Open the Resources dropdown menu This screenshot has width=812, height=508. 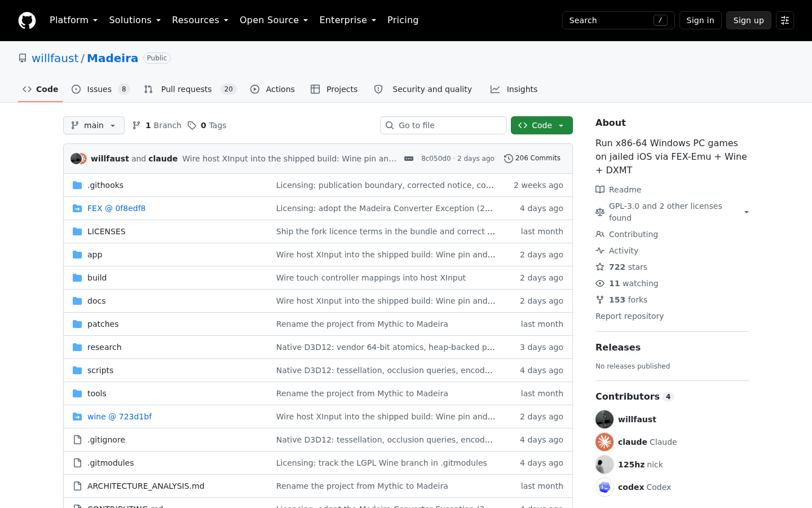click(200, 20)
